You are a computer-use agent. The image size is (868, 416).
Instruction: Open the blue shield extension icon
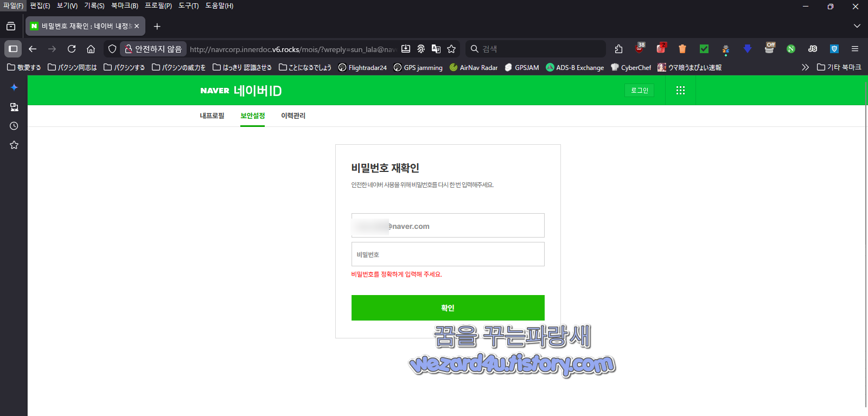click(x=834, y=49)
